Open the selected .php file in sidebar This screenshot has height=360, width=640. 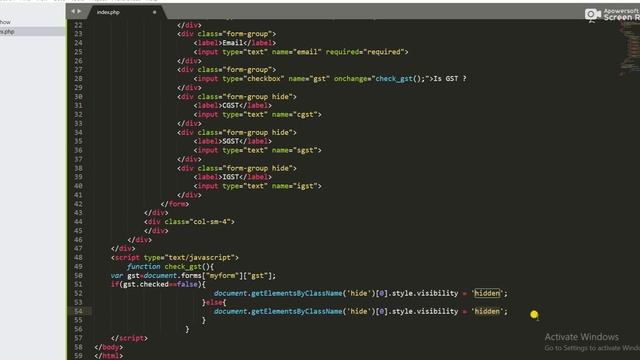(x=32, y=31)
